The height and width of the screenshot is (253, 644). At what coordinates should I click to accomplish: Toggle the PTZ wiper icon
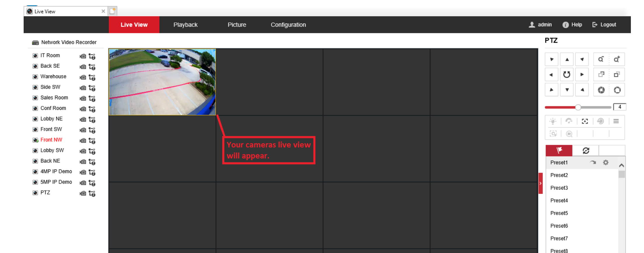click(569, 121)
